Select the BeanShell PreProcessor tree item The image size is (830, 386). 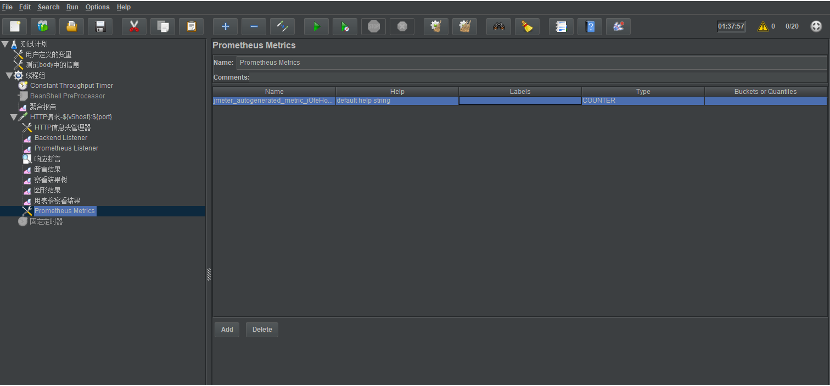[x=67, y=96]
